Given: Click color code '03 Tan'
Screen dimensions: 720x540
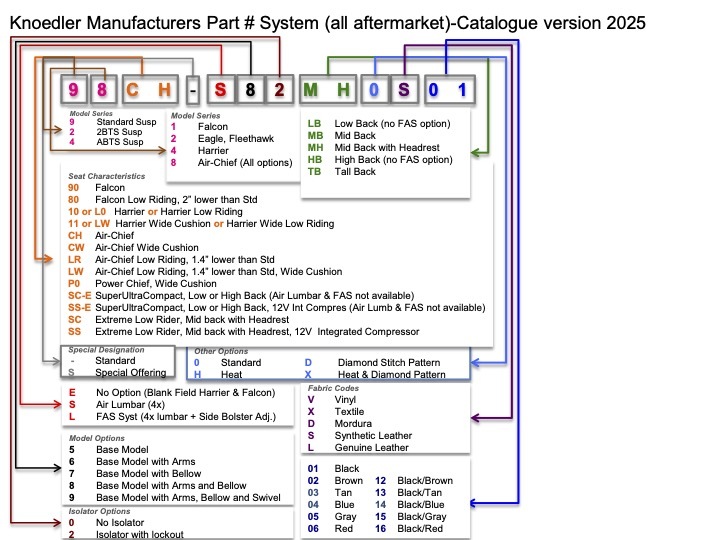Looking at the screenshot, I should (x=330, y=492).
